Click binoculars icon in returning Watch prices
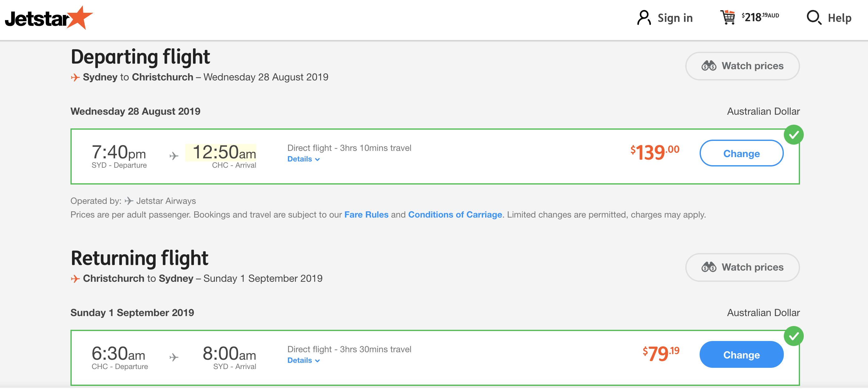The image size is (868, 389). click(709, 267)
